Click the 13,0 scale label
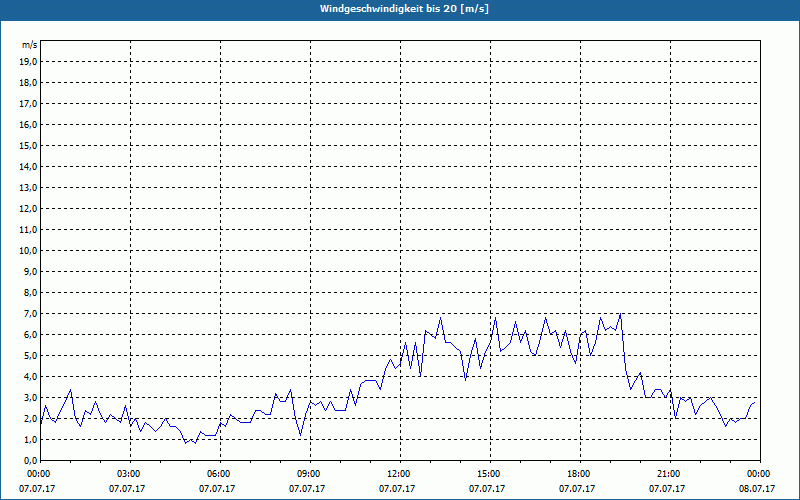The image size is (800, 500). click(x=28, y=188)
